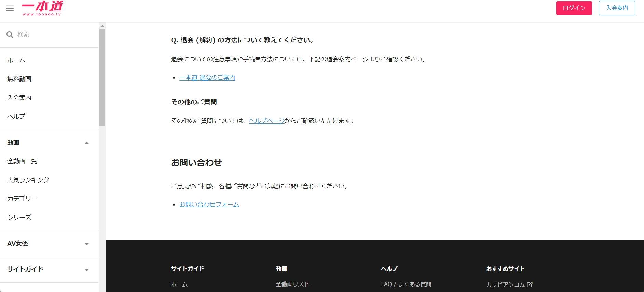This screenshot has height=292, width=644.
Task: Select 無料動画 in the sidebar
Action: [19, 79]
